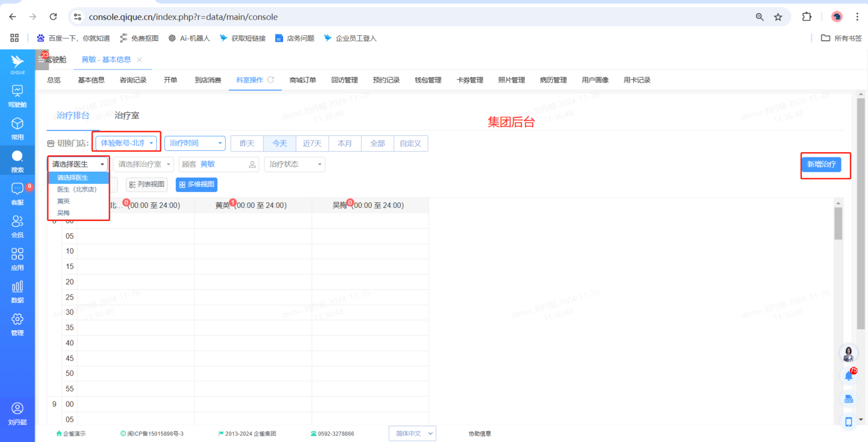
Task: Choose 黄英 from the doctor list
Action: [x=64, y=201]
